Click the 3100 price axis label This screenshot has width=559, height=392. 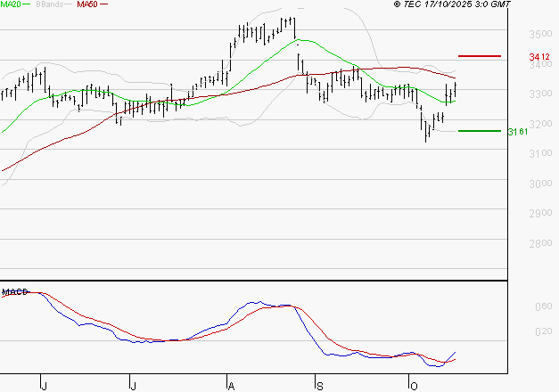[x=540, y=153]
